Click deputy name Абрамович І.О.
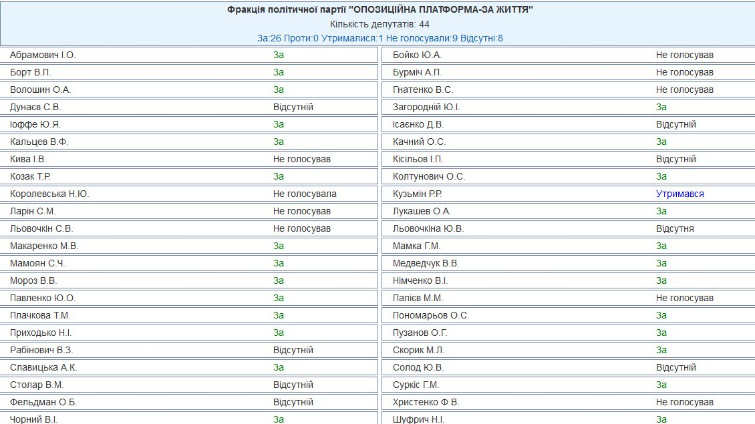Image resolution: width=755 pixels, height=424 pixels. 43,55
